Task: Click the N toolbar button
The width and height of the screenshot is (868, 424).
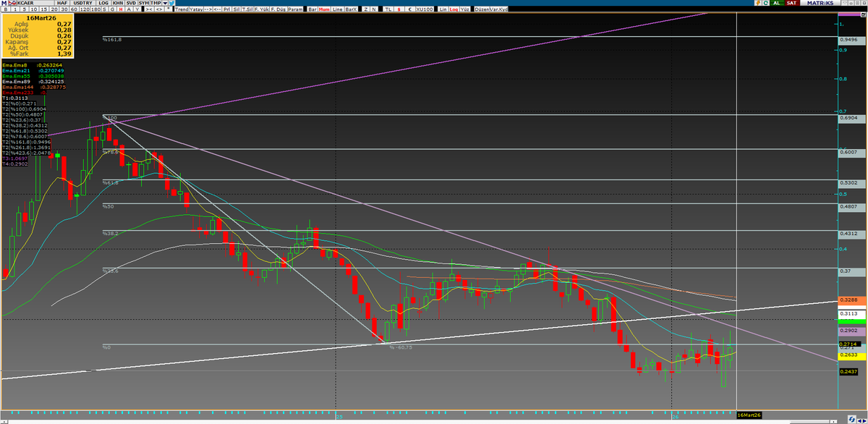Action: pos(373,9)
